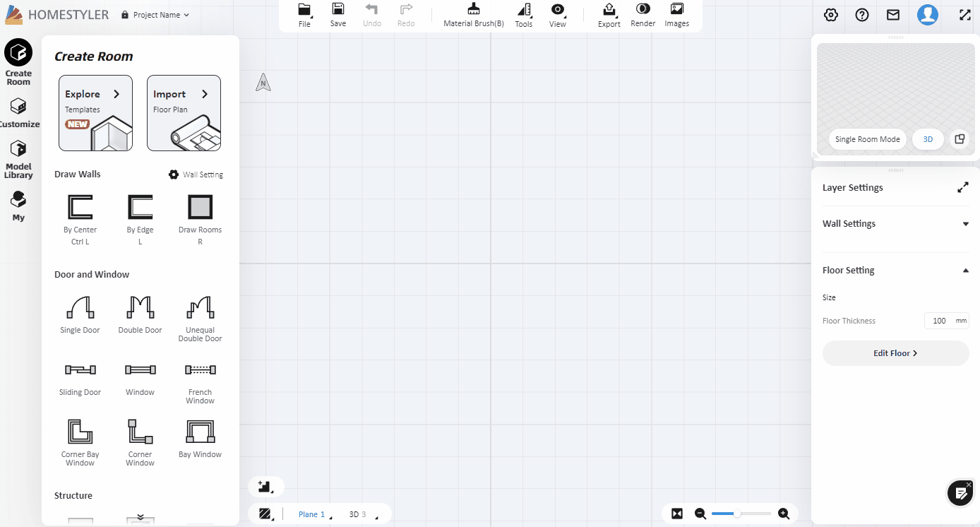980x527 pixels.
Task: Open the View menu
Action: pos(557,14)
